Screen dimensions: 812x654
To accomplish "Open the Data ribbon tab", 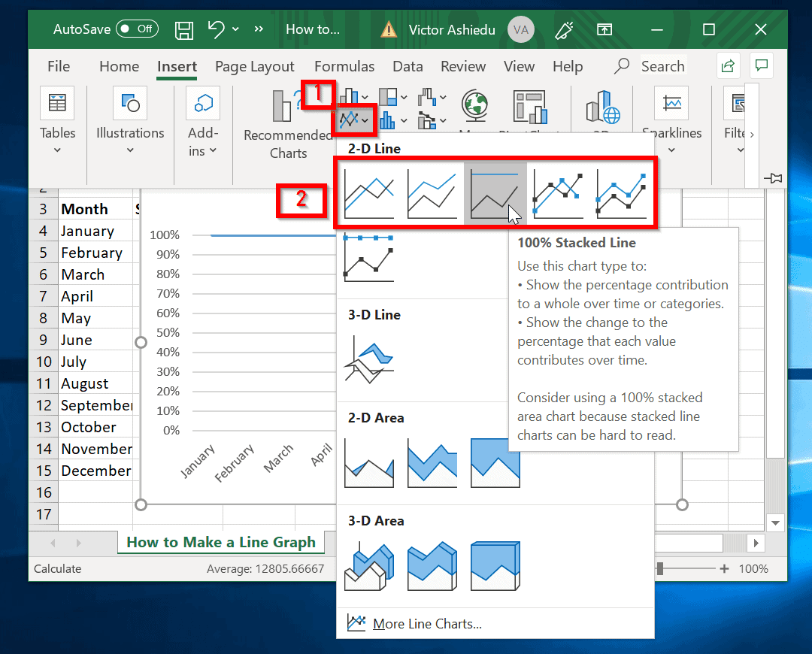I will [408, 66].
